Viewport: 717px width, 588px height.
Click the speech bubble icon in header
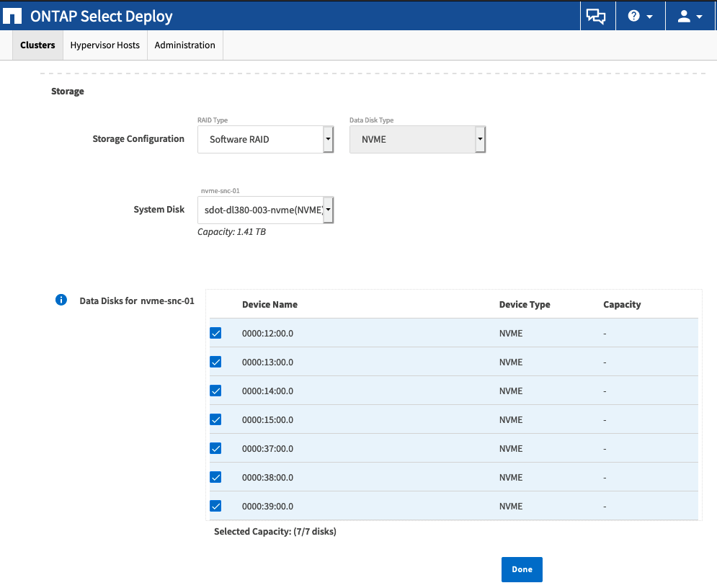597,15
